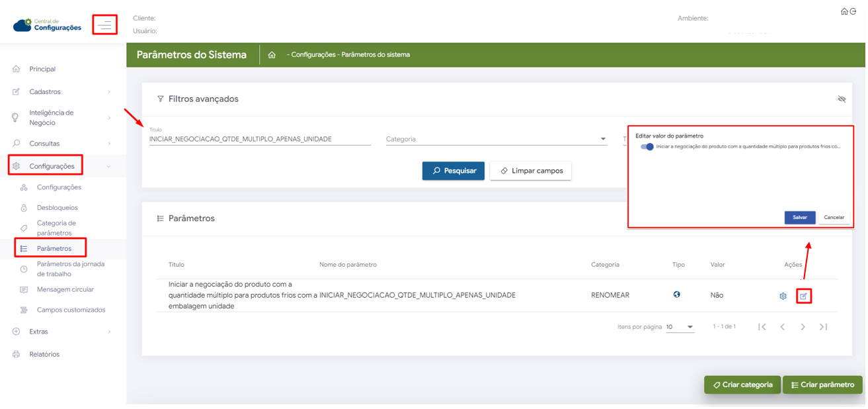Click the Título filter input field
The image size is (868, 409).
point(260,140)
